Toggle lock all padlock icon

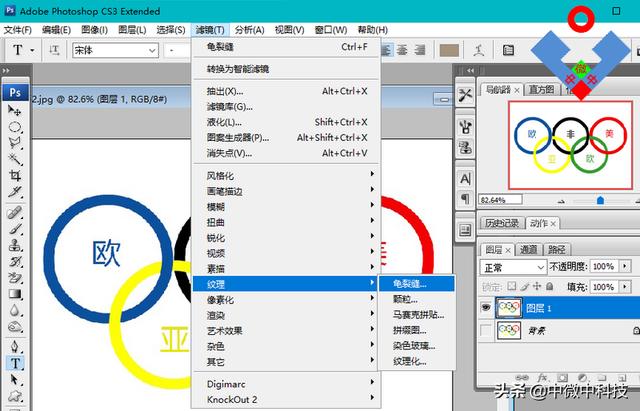pyautogui.click(x=549, y=286)
